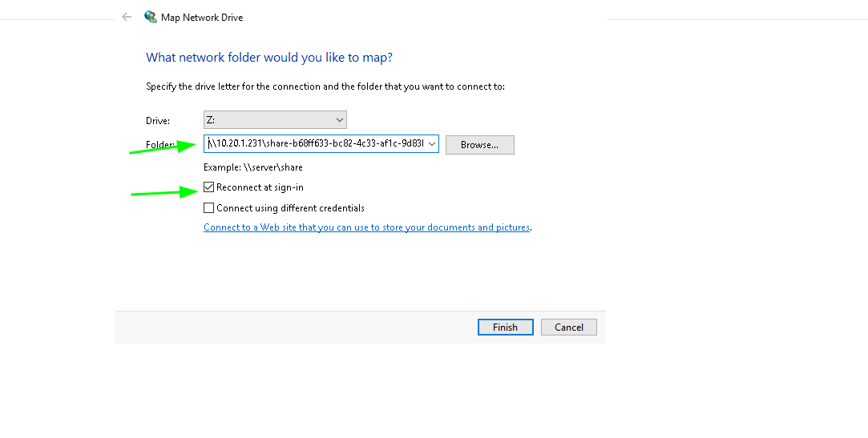This screenshot has width=868, height=438.
Task: Cancel the Map Network Drive dialog
Action: [x=568, y=327]
